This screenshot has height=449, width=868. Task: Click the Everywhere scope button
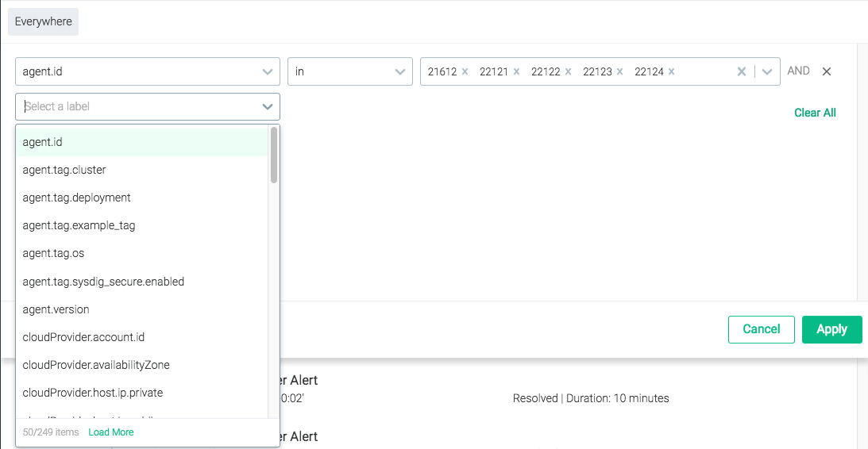tap(43, 21)
